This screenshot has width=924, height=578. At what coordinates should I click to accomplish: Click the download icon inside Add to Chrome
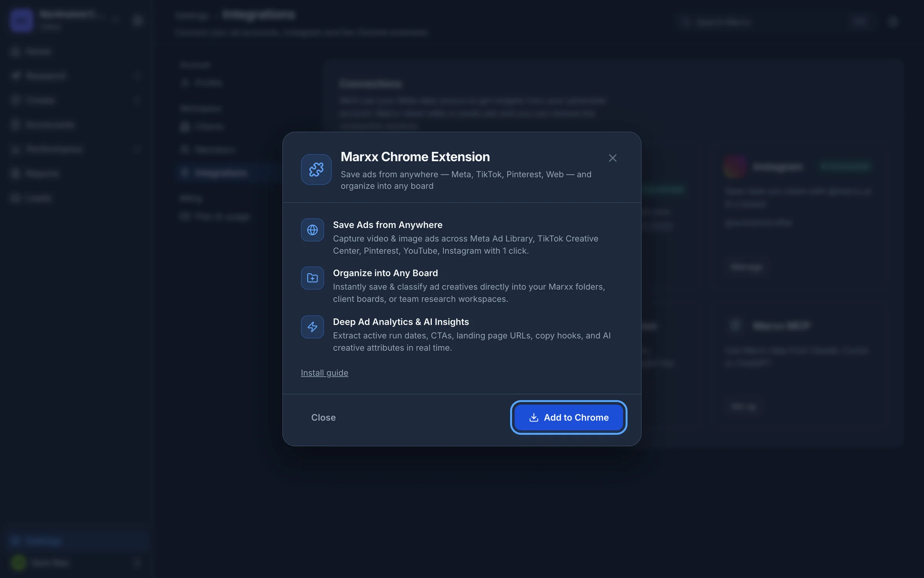pos(534,417)
